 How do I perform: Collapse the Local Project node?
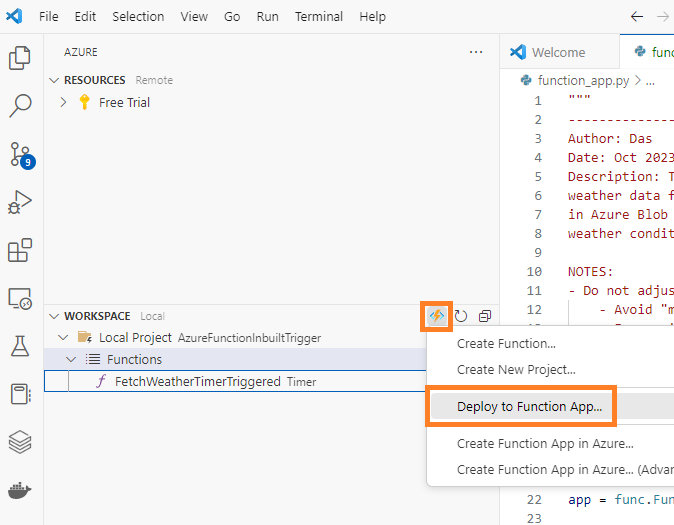click(63, 338)
